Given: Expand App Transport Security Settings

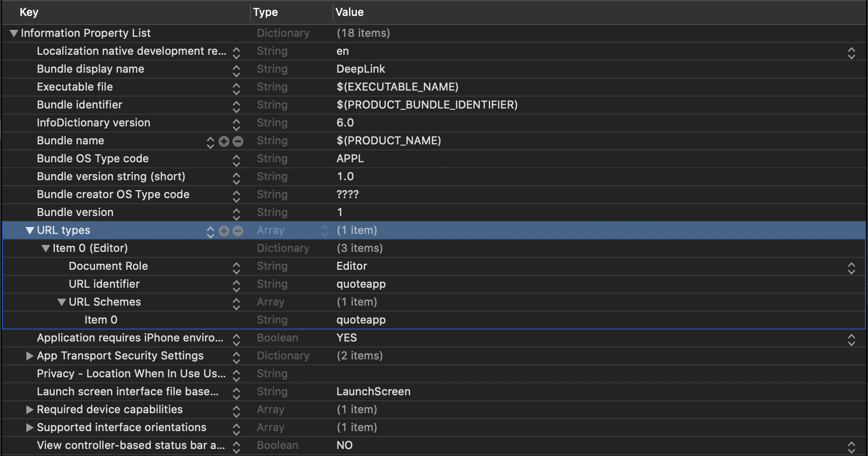Looking at the screenshot, I should click(30, 356).
